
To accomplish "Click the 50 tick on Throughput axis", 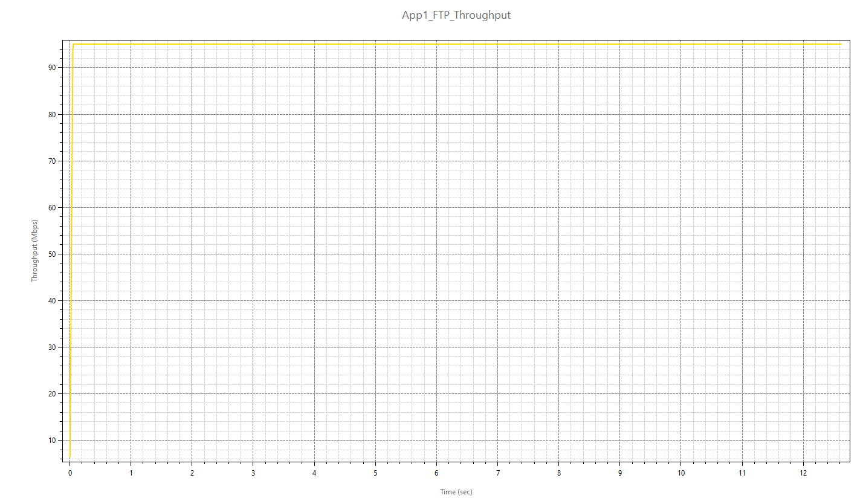I will 53,254.
